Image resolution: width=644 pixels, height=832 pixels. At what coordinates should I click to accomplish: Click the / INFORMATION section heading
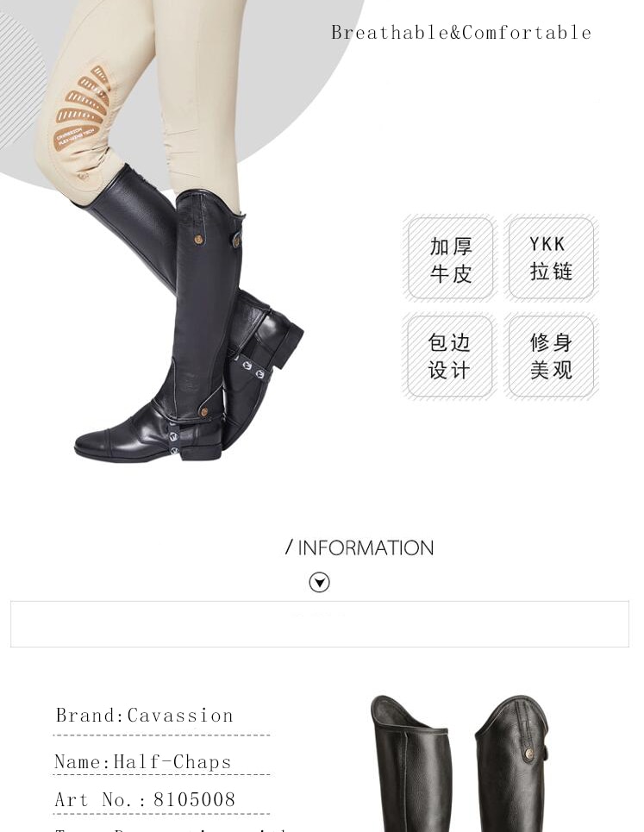pos(360,547)
